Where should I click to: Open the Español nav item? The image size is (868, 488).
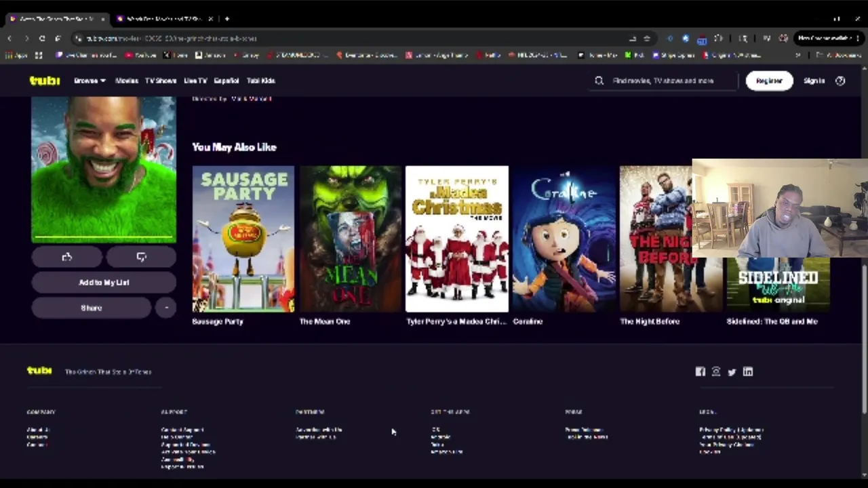(226, 81)
